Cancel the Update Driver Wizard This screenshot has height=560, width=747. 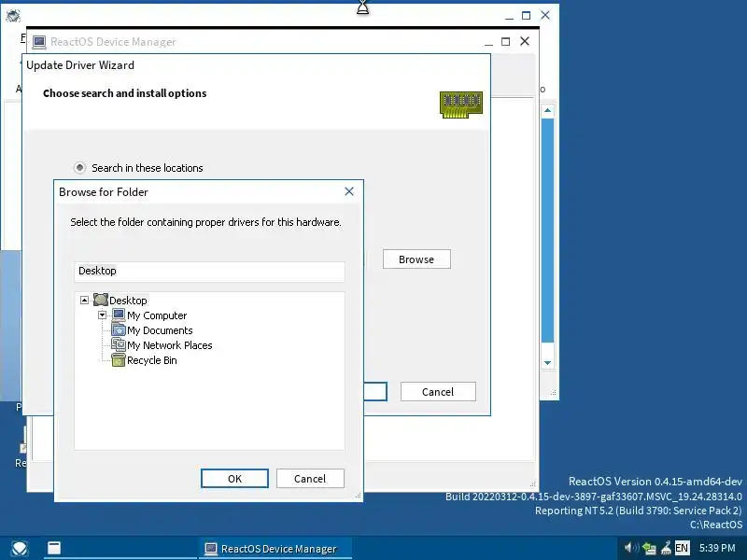tap(438, 391)
